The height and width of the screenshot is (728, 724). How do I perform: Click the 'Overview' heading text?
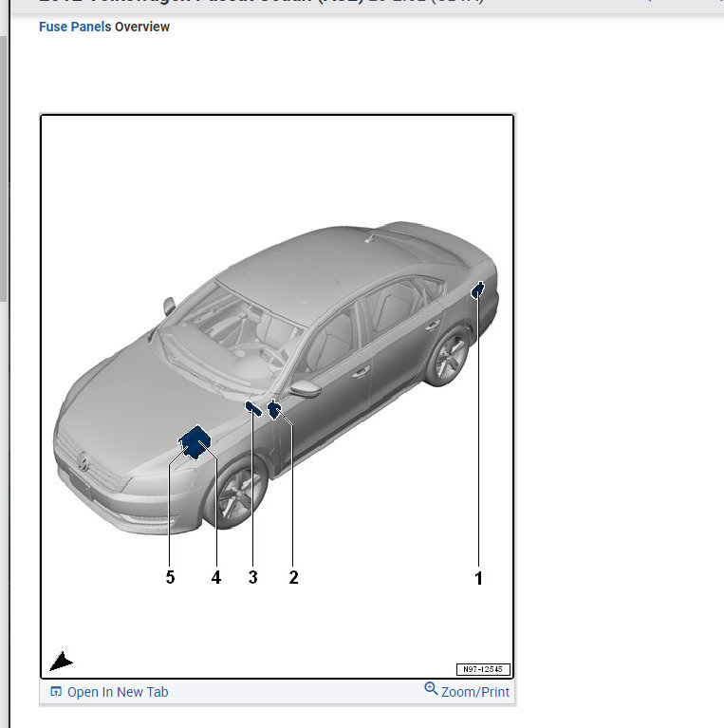point(142,27)
